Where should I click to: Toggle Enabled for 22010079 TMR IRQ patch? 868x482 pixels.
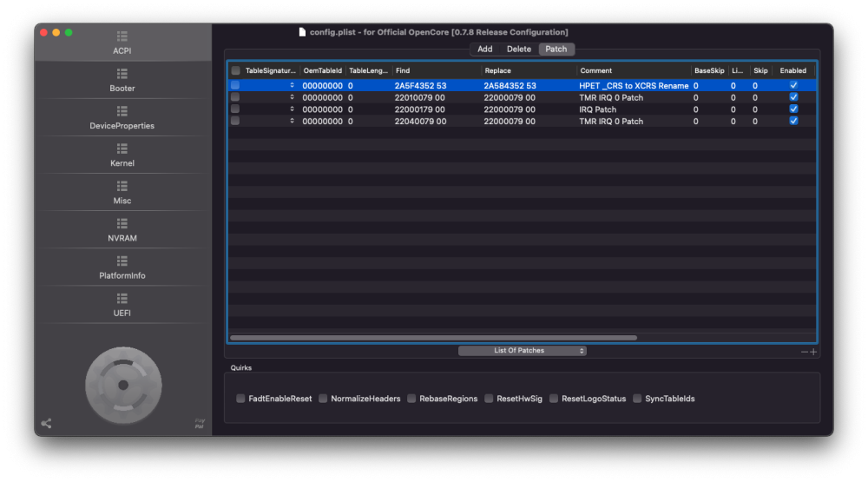(x=793, y=97)
